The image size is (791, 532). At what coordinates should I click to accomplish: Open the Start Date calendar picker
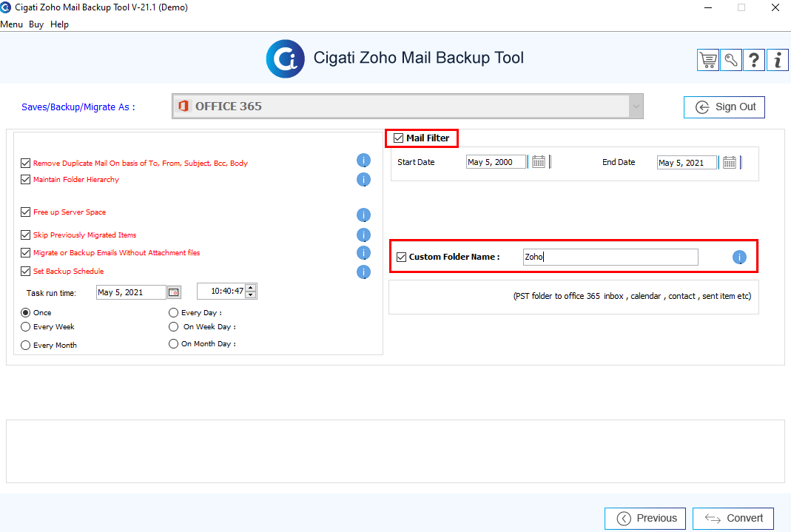[x=539, y=162]
